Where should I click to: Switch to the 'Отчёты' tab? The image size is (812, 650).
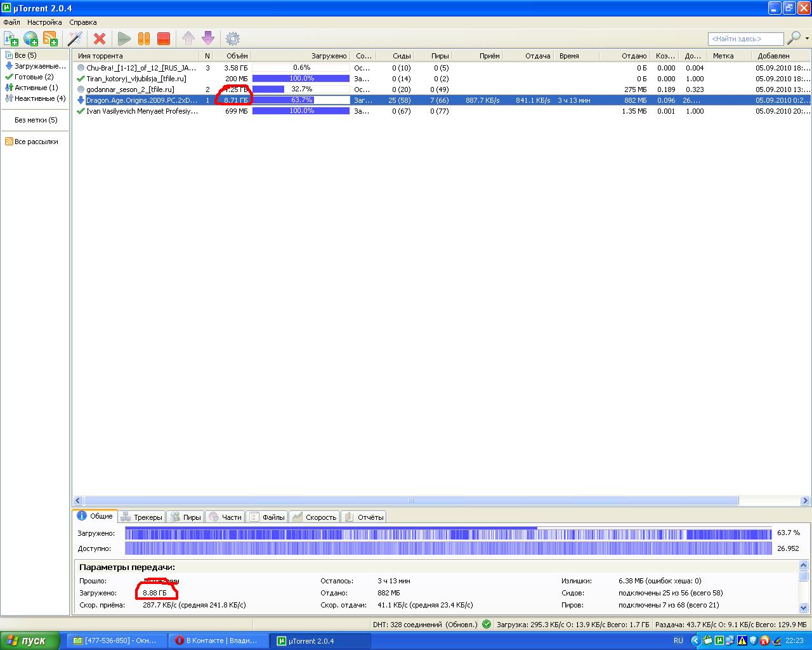click(364, 517)
